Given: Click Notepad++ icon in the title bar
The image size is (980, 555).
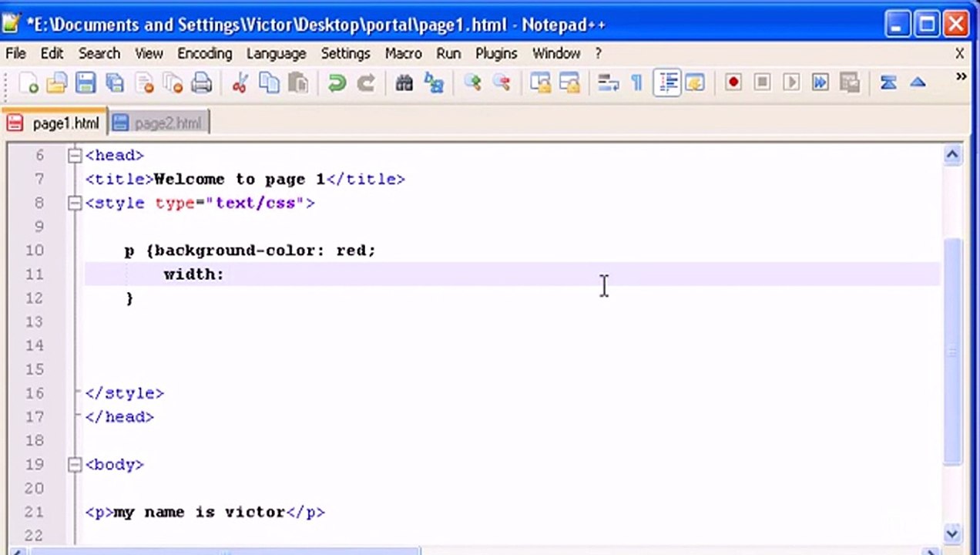Looking at the screenshot, I should (x=12, y=24).
